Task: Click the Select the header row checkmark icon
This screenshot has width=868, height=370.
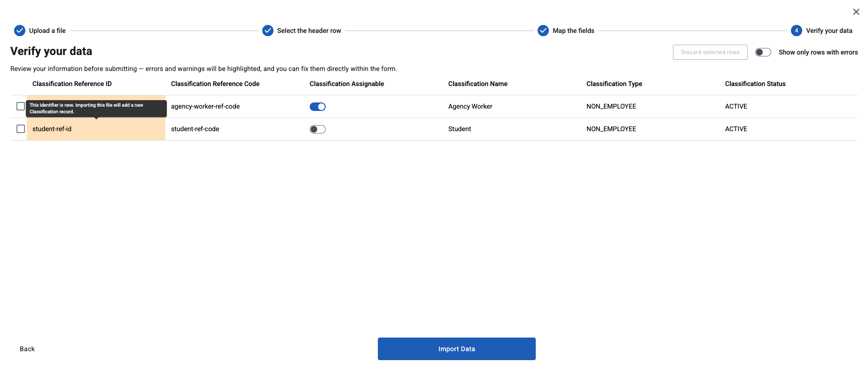Action: click(268, 31)
